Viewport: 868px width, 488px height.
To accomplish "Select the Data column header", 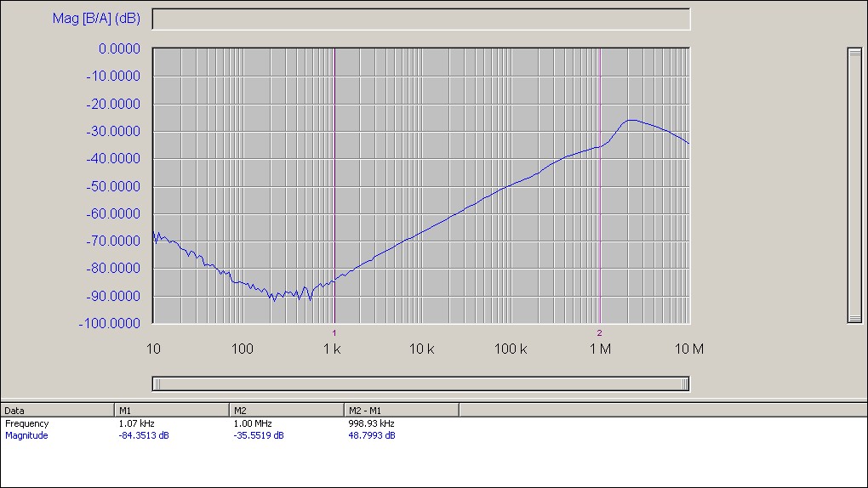I will click(58, 411).
